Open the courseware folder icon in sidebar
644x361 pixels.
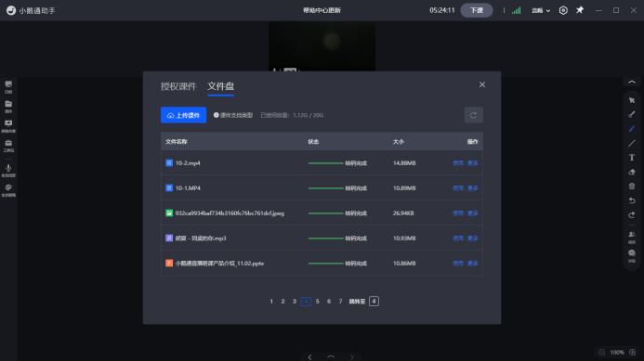pyautogui.click(x=8, y=107)
